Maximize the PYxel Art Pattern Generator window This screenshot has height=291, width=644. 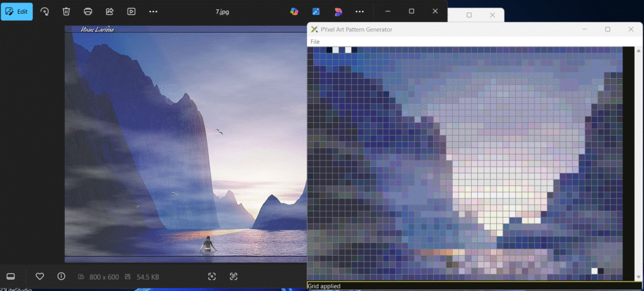click(608, 29)
